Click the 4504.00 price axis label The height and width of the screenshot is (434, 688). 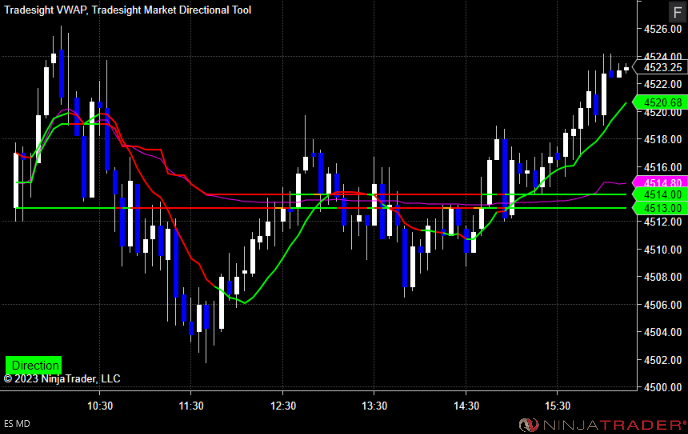tap(663, 332)
